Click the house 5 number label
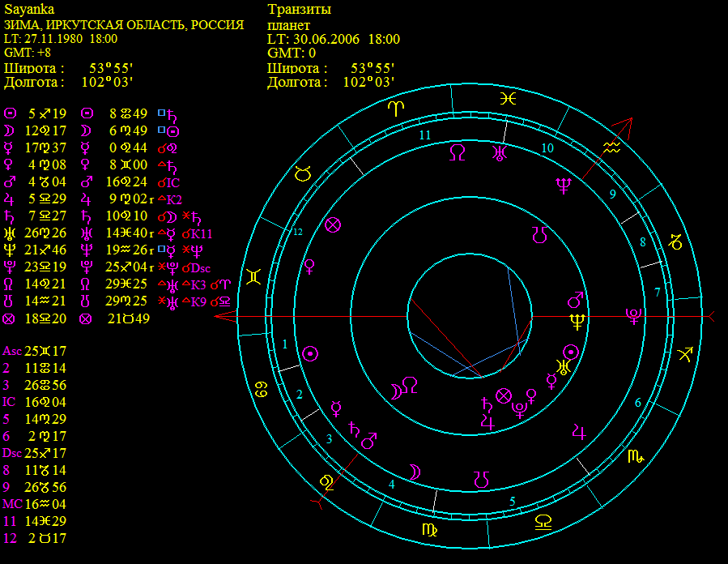This screenshot has height=564, width=728. 512,501
